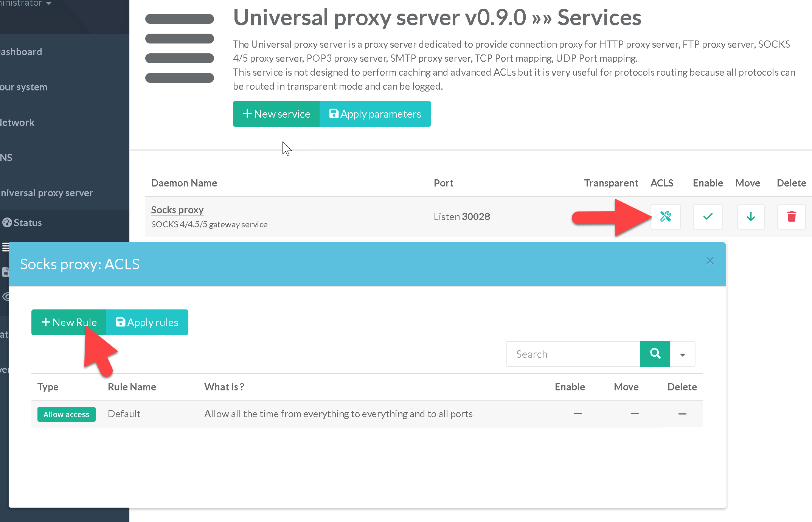Click the Allow access type label
This screenshot has height=522, width=812.
67,414
